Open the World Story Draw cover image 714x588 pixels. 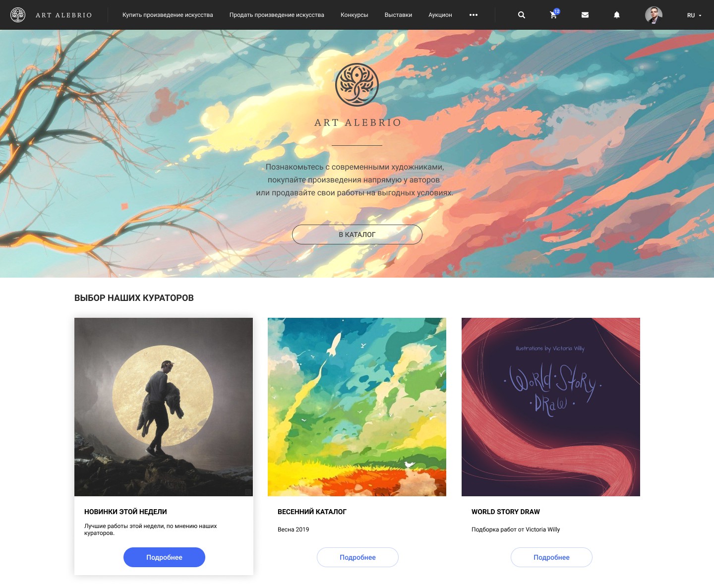(x=551, y=407)
